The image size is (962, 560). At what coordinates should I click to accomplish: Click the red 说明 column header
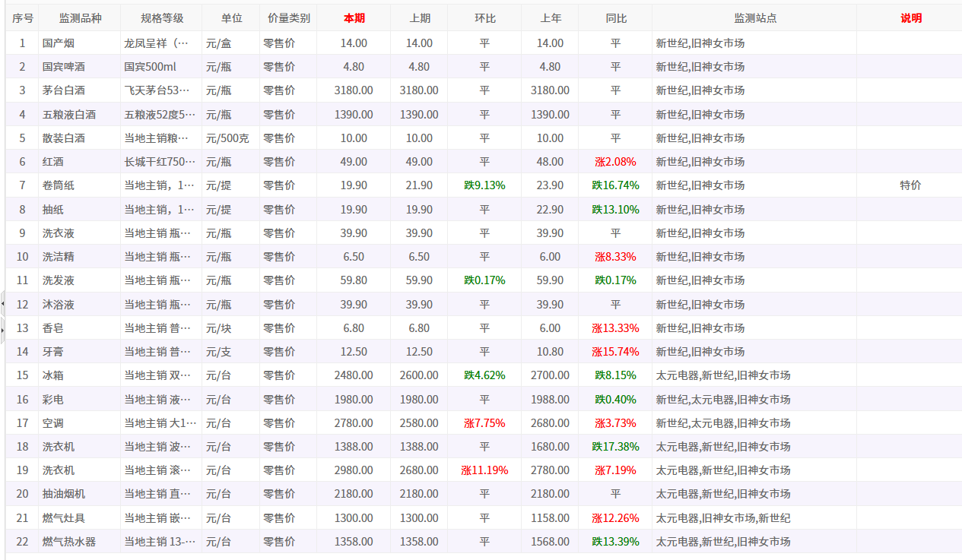click(910, 18)
